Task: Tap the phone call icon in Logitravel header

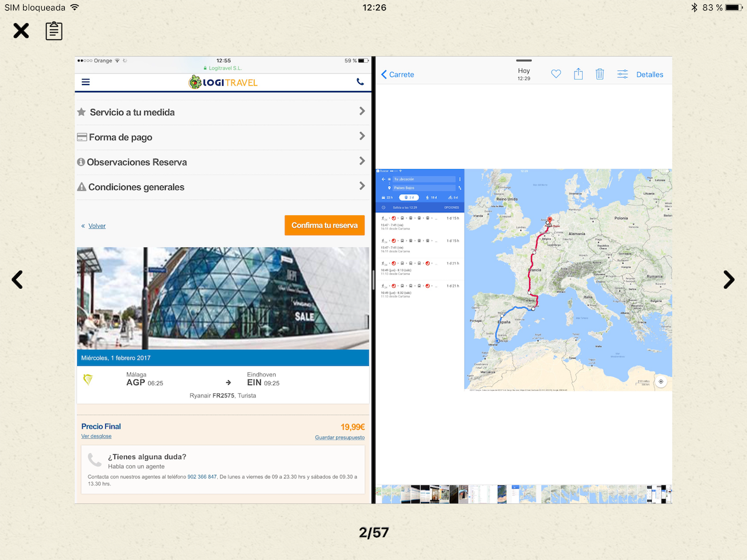Action: click(x=360, y=82)
